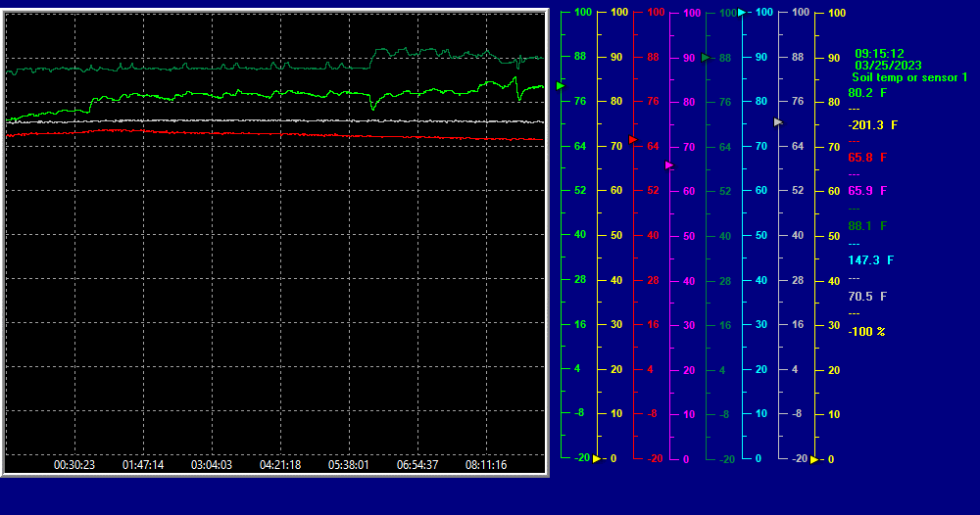Click the 01:47:14 time axis label
This screenshot has height=515, width=980.
(143, 465)
